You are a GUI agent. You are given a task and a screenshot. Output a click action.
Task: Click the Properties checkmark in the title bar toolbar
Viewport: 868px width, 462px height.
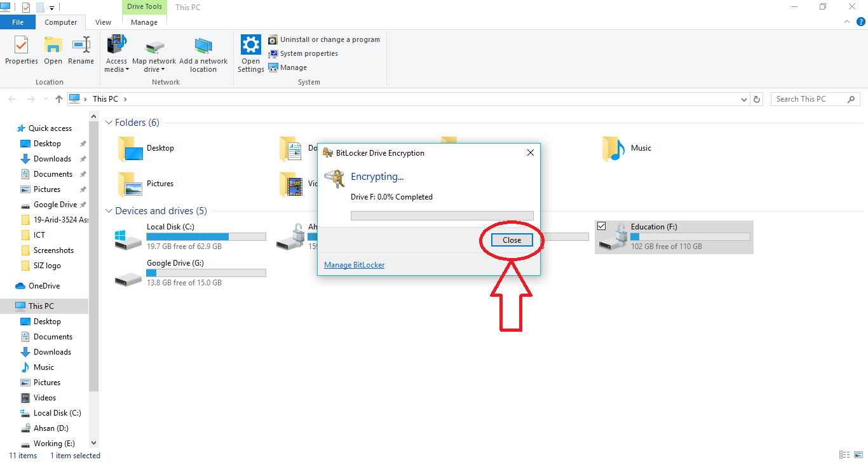26,8
